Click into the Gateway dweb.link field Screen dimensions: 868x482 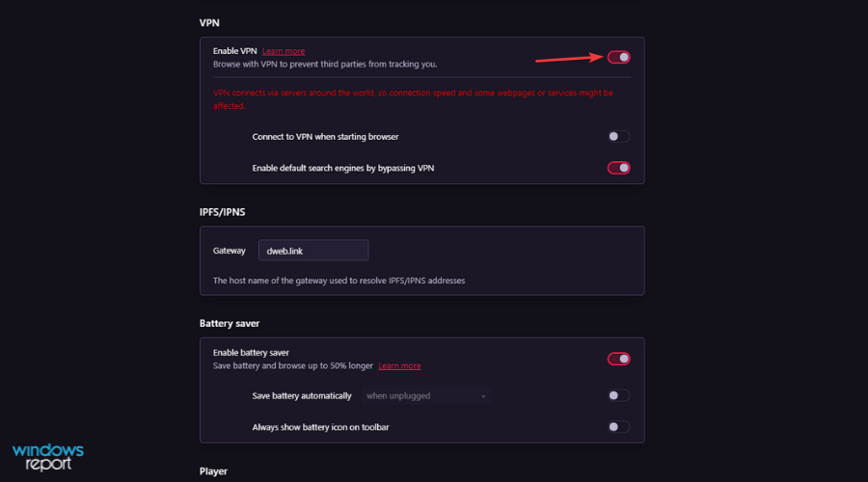(x=313, y=250)
